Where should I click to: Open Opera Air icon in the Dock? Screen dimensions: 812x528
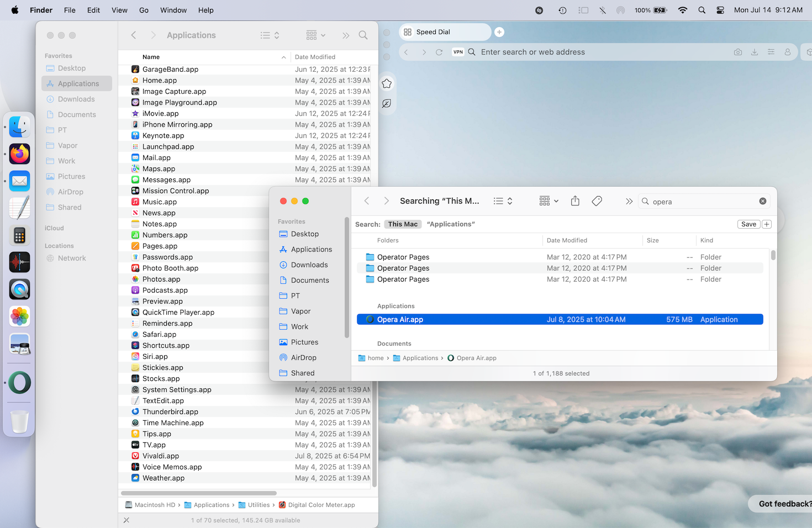(20, 382)
